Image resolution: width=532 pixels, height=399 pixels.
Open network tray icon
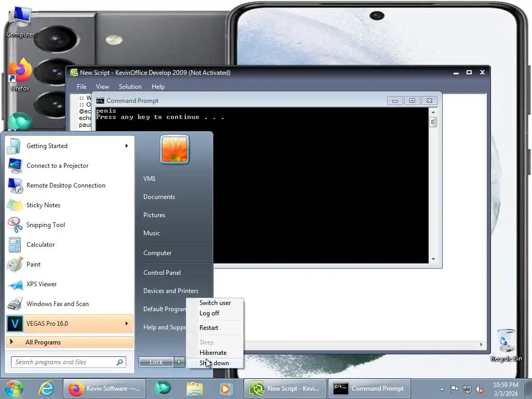pos(467,389)
